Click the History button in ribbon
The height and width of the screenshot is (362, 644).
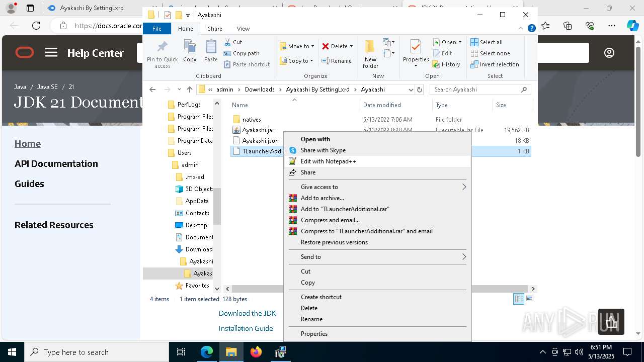[x=447, y=64]
